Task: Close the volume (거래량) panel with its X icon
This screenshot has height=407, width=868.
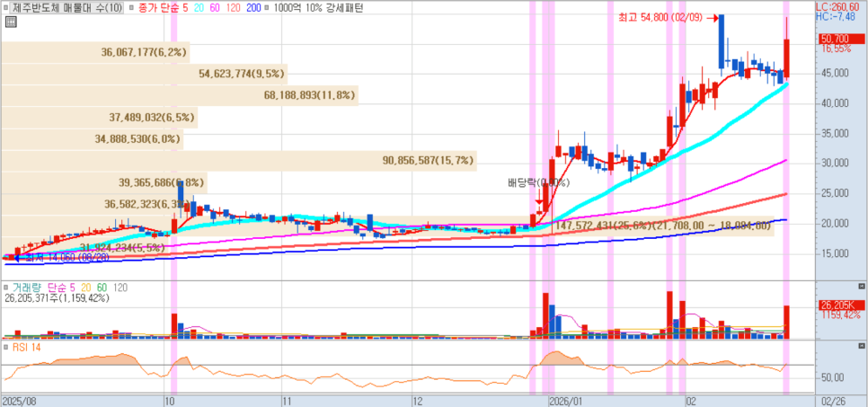Action: 861,287
